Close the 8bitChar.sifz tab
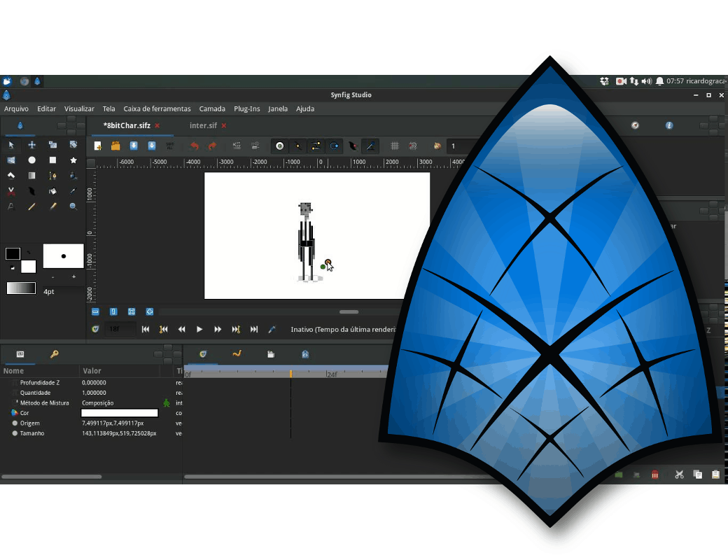This screenshot has height=560, width=728. click(x=157, y=125)
